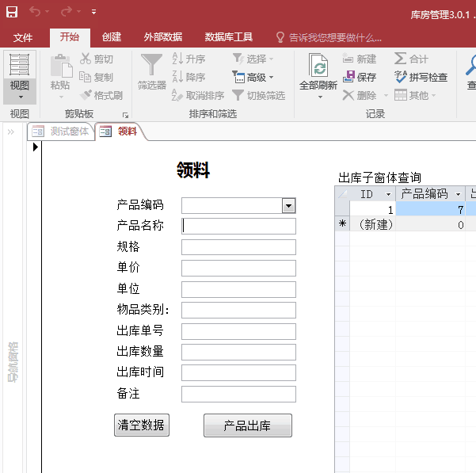Viewport: 476px width, 473px height.
Task: Switch to 测试窗体 document tab
Action: coord(61,132)
